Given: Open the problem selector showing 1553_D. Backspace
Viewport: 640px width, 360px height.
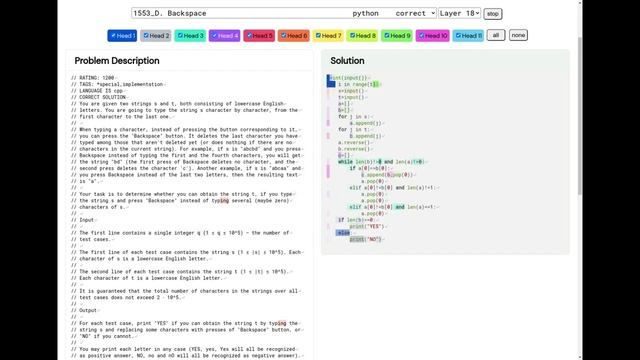Looking at the screenshot, I should 284,13.
